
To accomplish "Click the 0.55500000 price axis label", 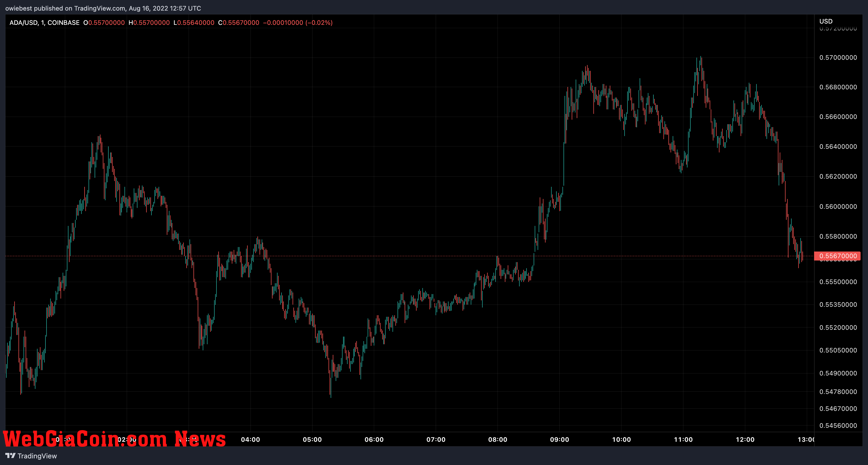I will tap(838, 282).
